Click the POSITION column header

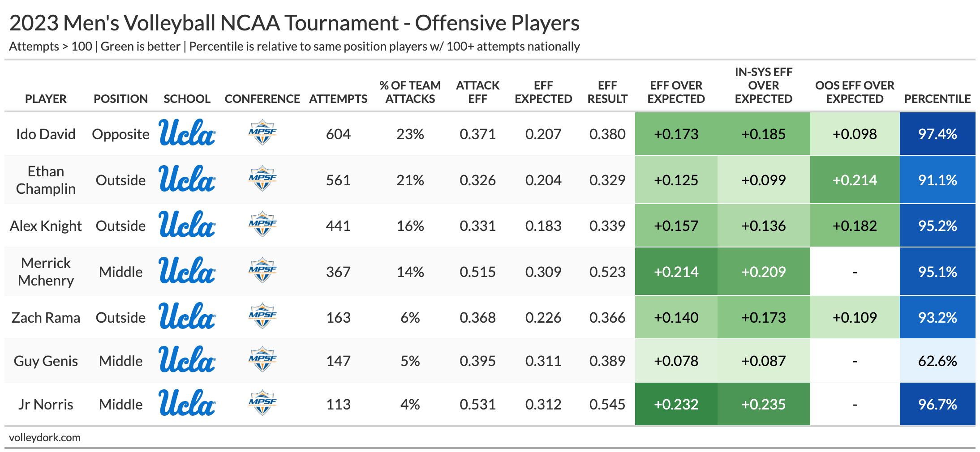pyautogui.click(x=120, y=99)
